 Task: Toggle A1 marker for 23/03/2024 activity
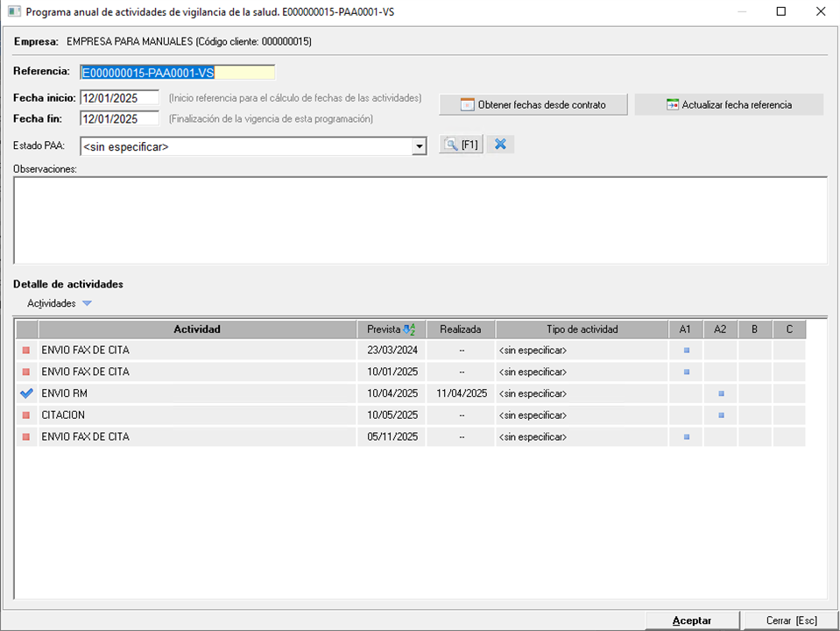(x=686, y=351)
